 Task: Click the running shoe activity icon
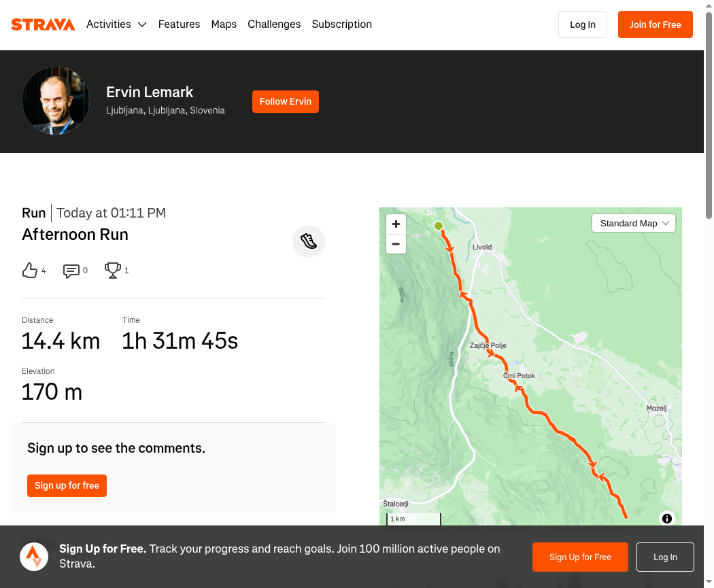coord(309,241)
